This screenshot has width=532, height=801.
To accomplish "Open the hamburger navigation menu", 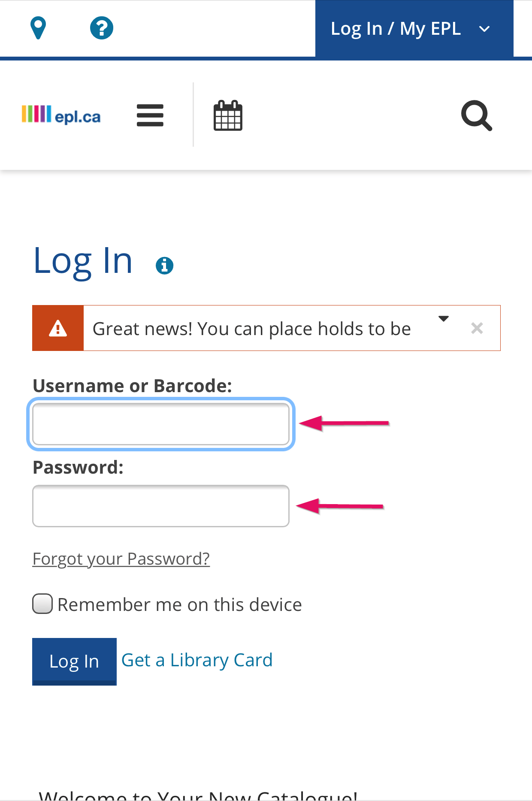I will click(150, 115).
